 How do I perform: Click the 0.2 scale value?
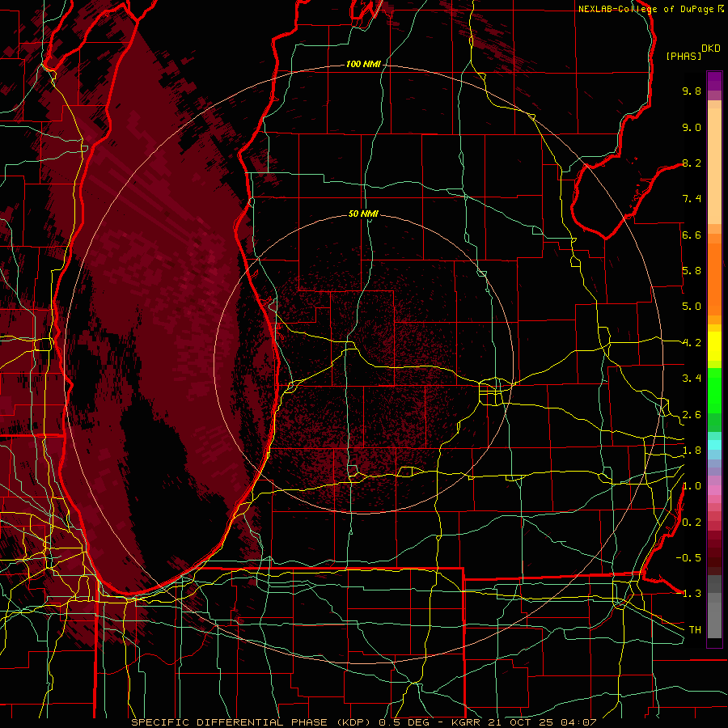click(x=692, y=523)
